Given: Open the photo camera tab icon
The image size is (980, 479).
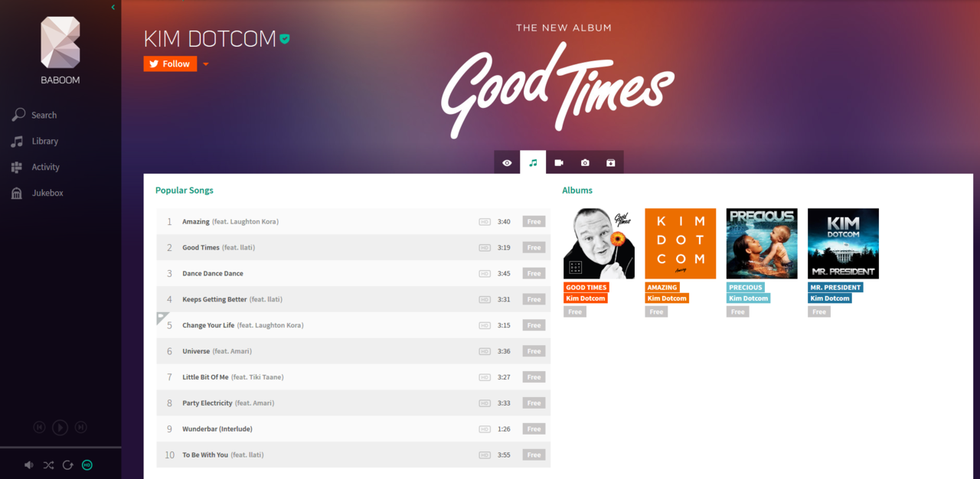Looking at the screenshot, I should (x=585, y=162).
